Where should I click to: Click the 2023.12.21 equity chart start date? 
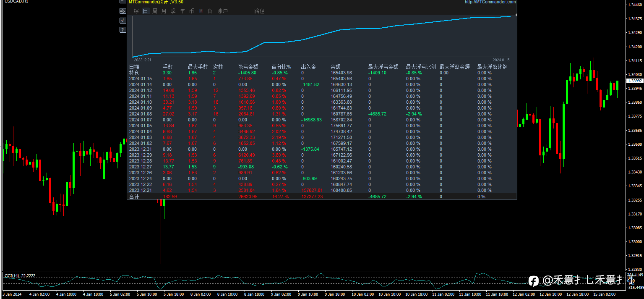point(143,60)
